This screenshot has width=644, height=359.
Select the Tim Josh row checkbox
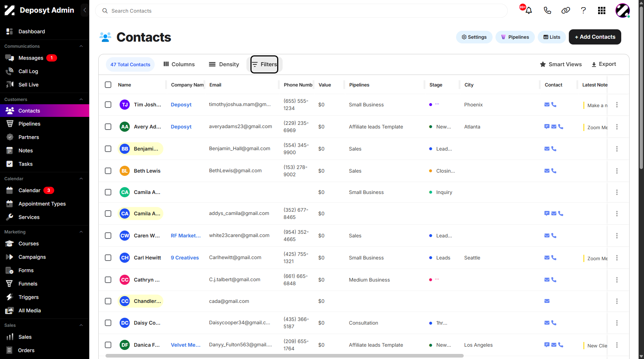click(x=108, y=105)
